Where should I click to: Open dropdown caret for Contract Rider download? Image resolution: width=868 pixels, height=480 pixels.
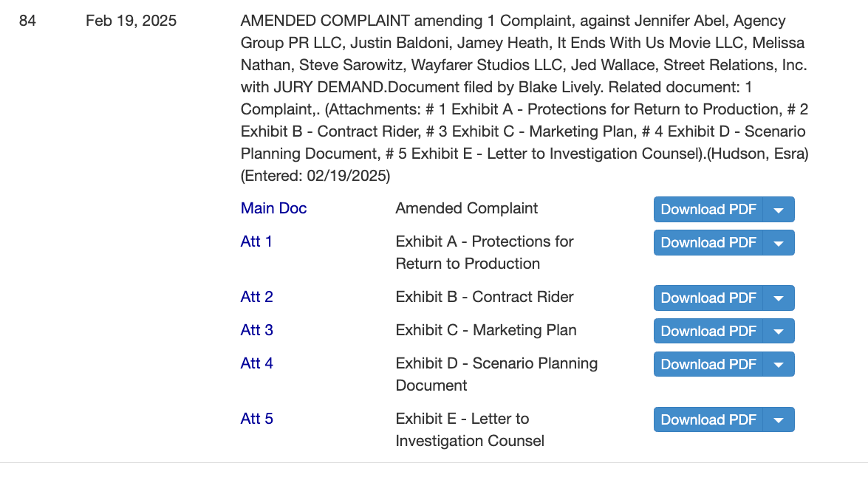779,298
